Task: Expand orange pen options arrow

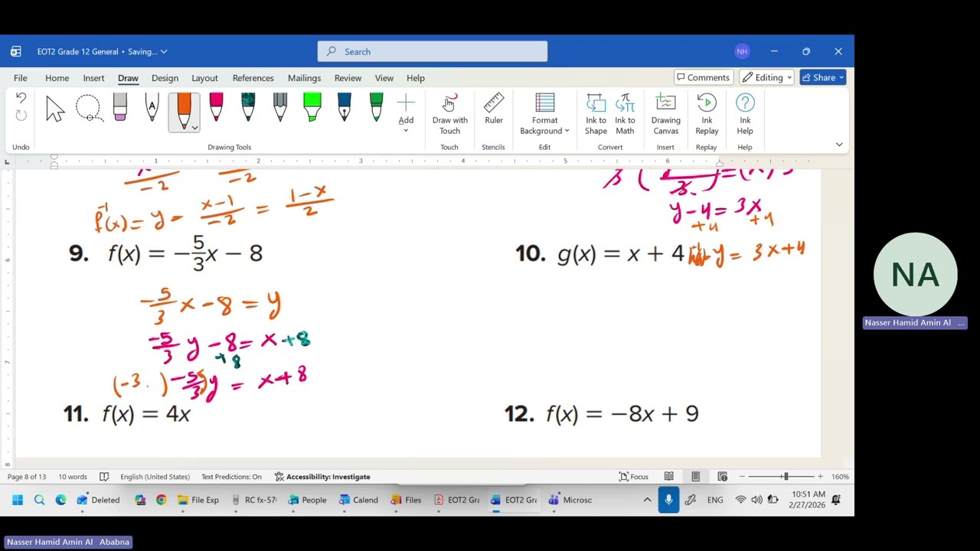Action: (x=194, y=127)
